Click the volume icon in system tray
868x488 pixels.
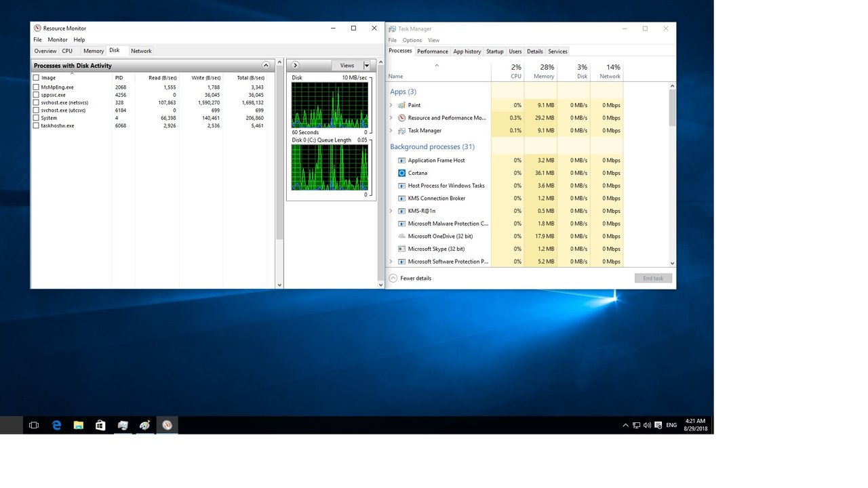(647, 425)
